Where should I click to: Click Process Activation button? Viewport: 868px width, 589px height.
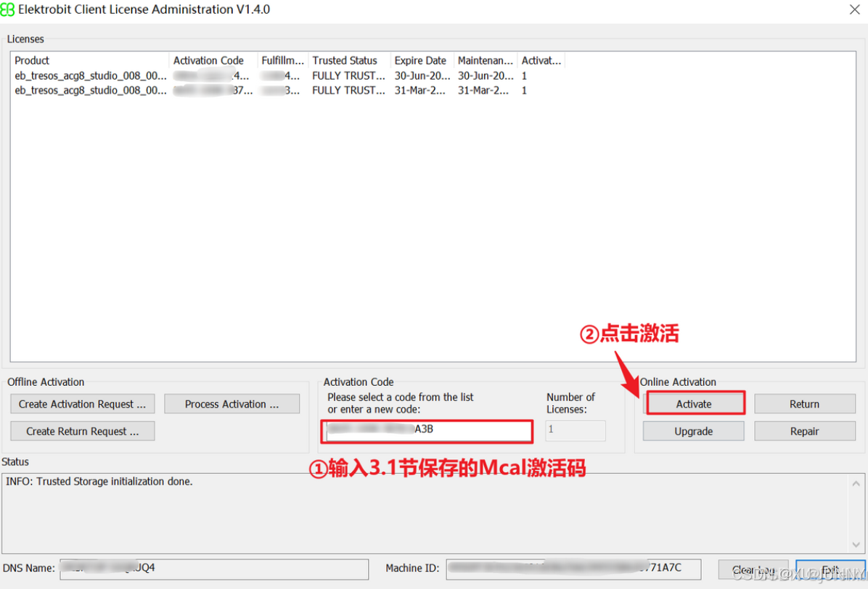(232, 404)
